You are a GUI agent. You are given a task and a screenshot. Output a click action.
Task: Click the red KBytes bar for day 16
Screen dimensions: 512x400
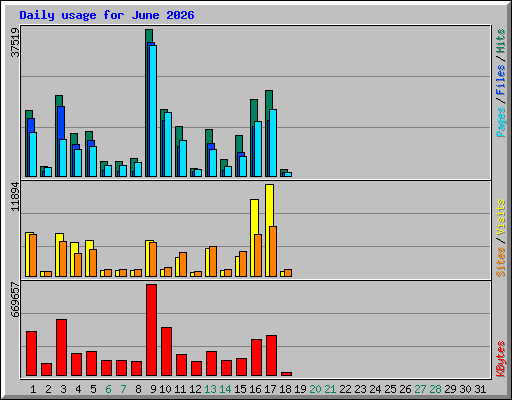click(256, 357)
